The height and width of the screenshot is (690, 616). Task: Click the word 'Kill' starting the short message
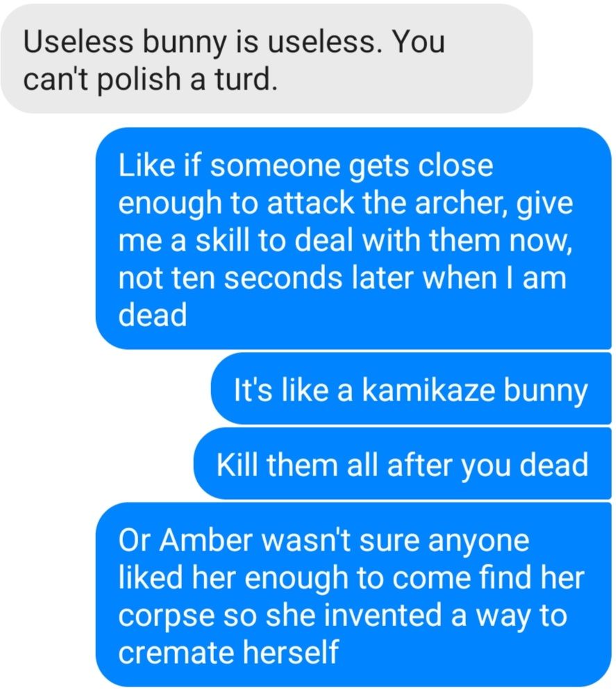click(x=237, y=464)
